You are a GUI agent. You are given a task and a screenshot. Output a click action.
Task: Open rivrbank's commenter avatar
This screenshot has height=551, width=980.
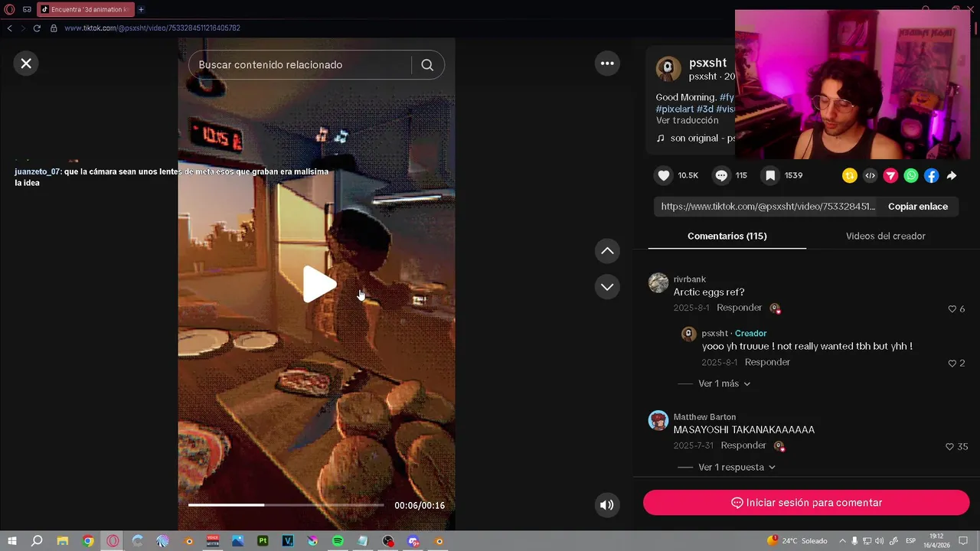pos(658,283)
